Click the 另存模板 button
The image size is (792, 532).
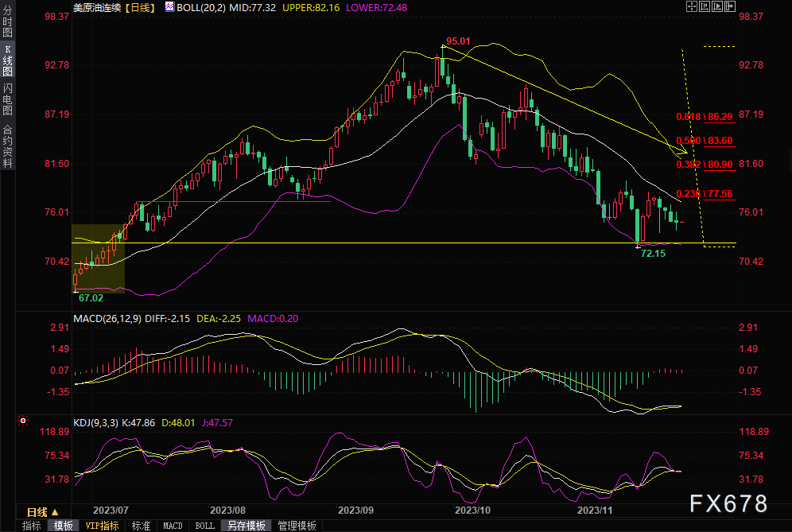[247, 526]
